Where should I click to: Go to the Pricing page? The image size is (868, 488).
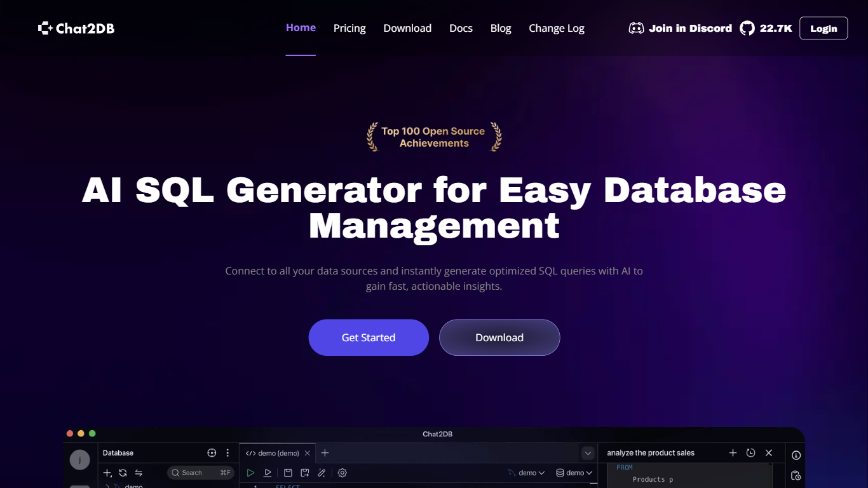tap(349, 29)
